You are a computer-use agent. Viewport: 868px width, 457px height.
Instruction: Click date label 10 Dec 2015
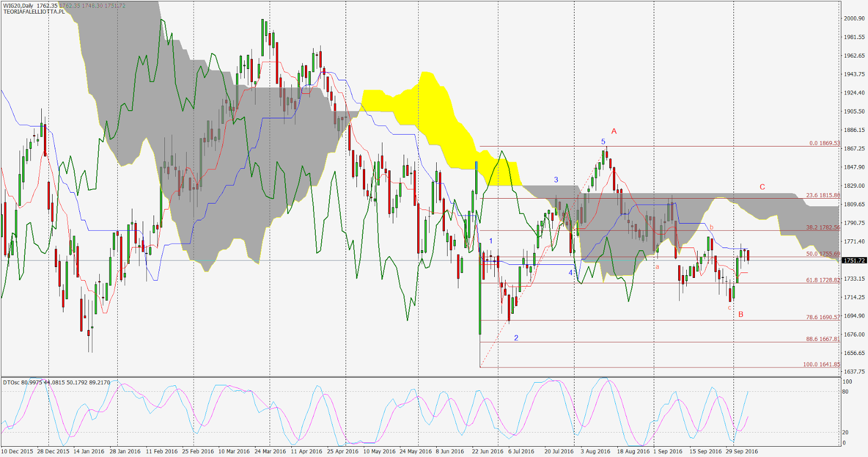(x=17, y=451)
